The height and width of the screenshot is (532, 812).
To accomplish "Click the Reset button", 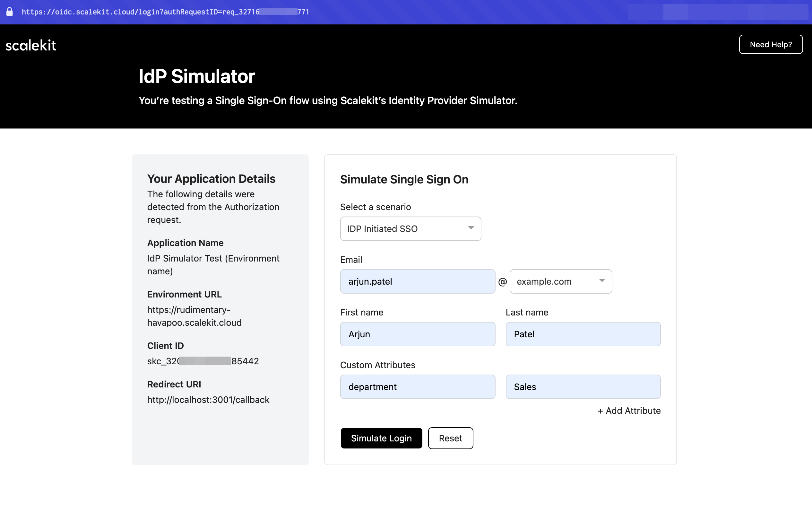I will click(450, 438).
